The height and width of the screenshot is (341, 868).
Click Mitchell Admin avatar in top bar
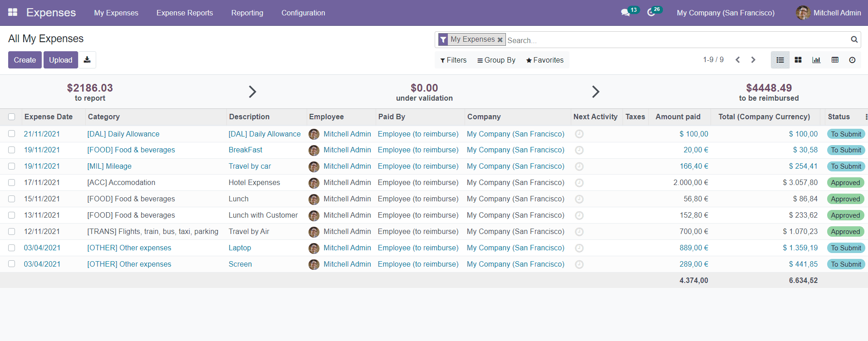click(x=803, y=13)
